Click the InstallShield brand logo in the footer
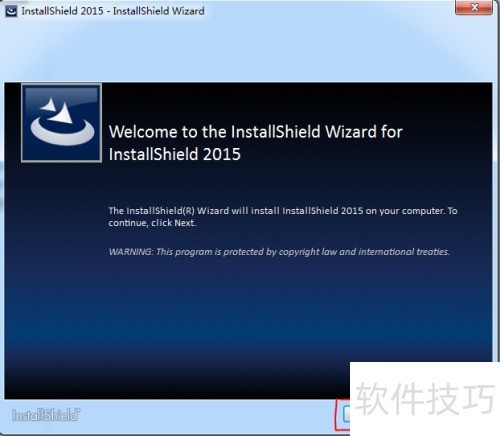 (46, 415)
